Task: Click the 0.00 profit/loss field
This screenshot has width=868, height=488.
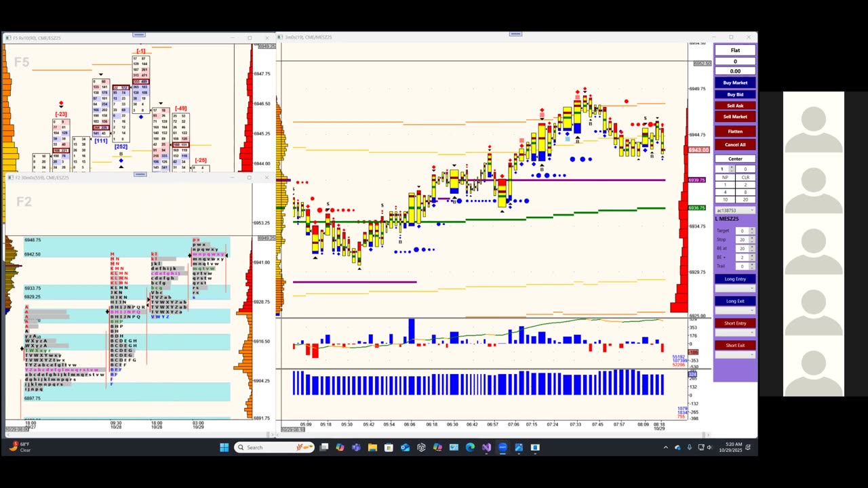Action: coord(735,70)
